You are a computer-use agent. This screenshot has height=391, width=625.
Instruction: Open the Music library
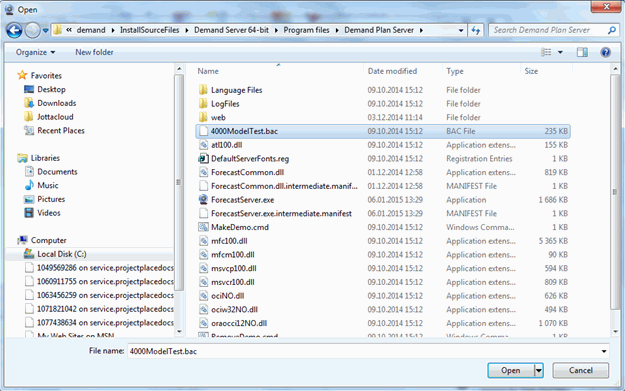(x=47, y=185)
